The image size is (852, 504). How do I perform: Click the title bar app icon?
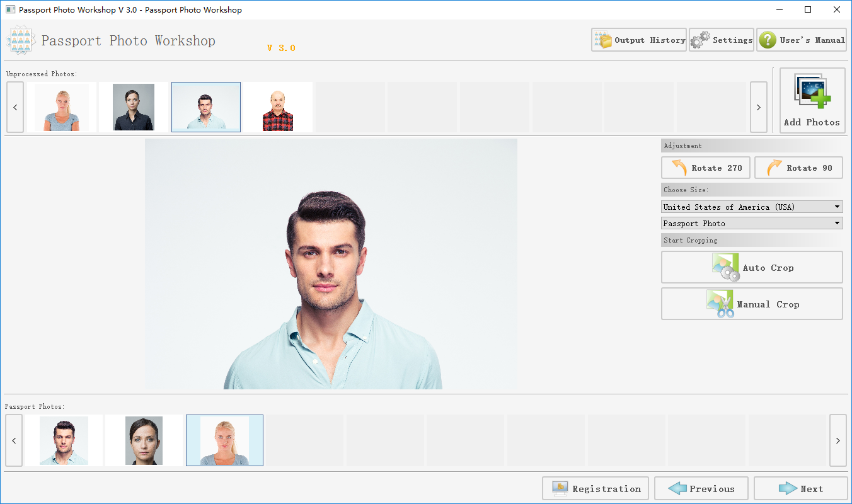tap(10, 9)
